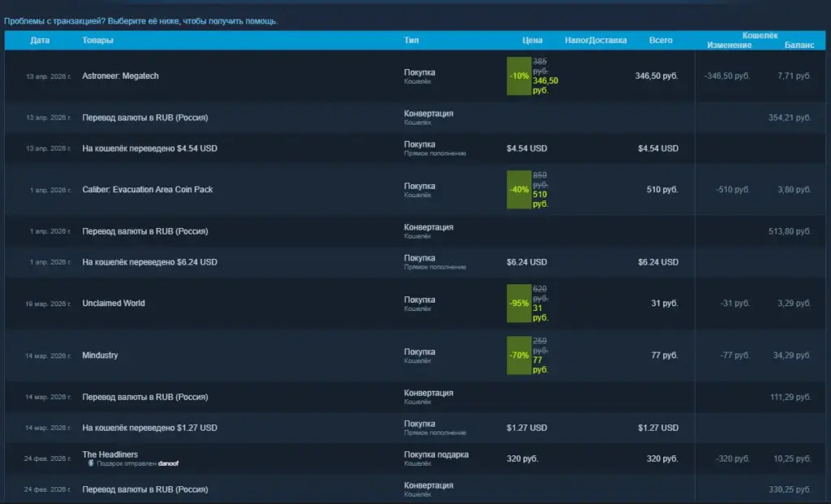The image size is (831, 504).
Task: Open the $1.27 USD wallet funding transaction
Action: (149, 428)
